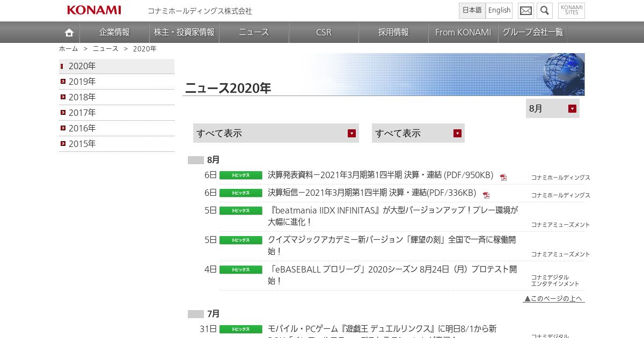Open クイズマジックアカデミー 輝望の刻 news link
The width and height of the screenshot is (644, 338).
coord(392,245)
